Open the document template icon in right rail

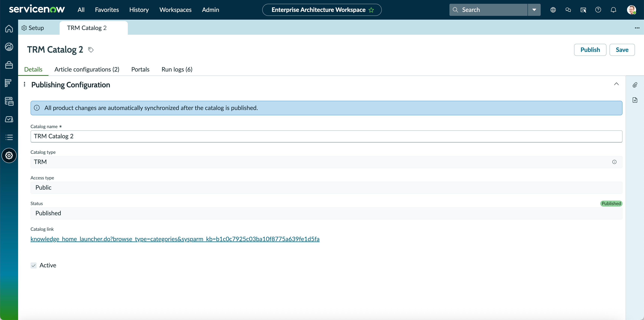tap(635, 100)
